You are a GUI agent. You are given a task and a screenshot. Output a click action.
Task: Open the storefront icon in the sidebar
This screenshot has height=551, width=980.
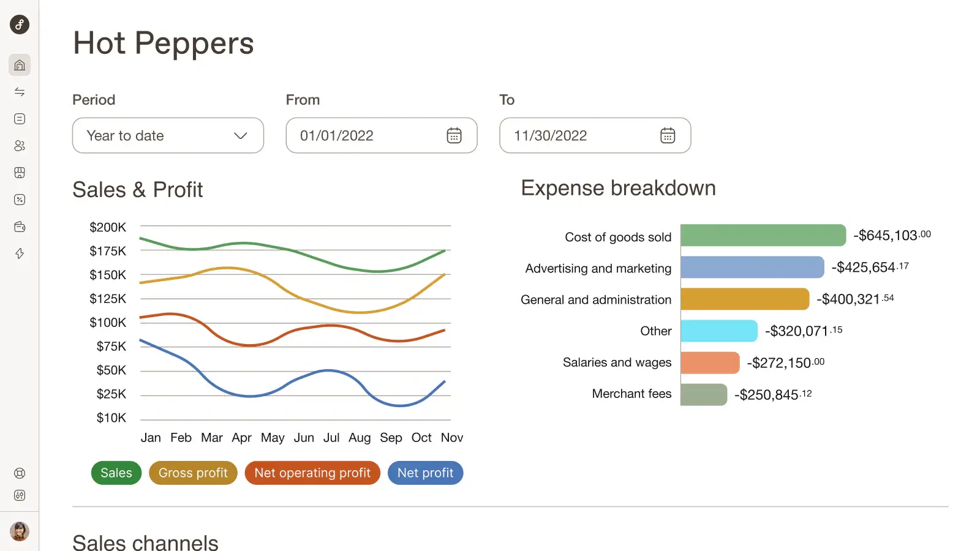20,173
